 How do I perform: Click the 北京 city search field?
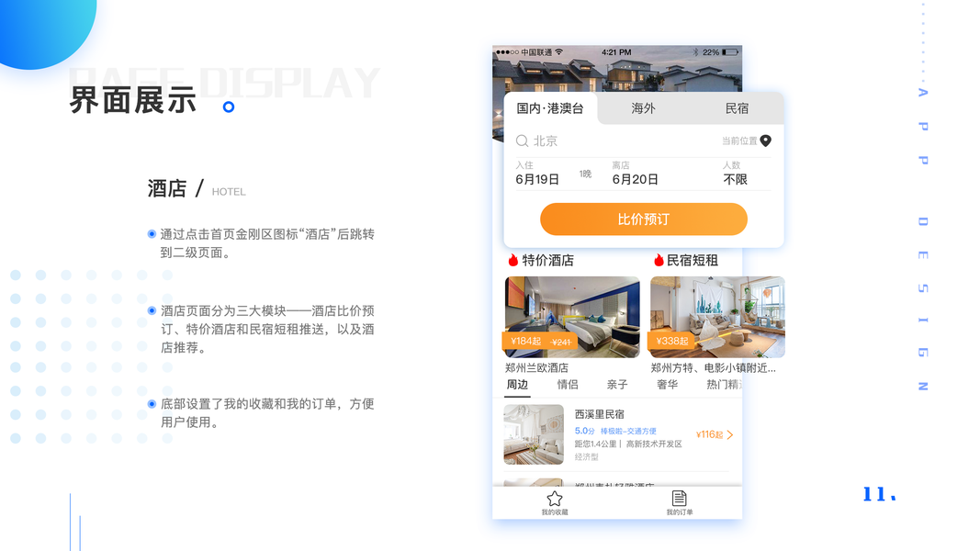click(x=643, y=141)
